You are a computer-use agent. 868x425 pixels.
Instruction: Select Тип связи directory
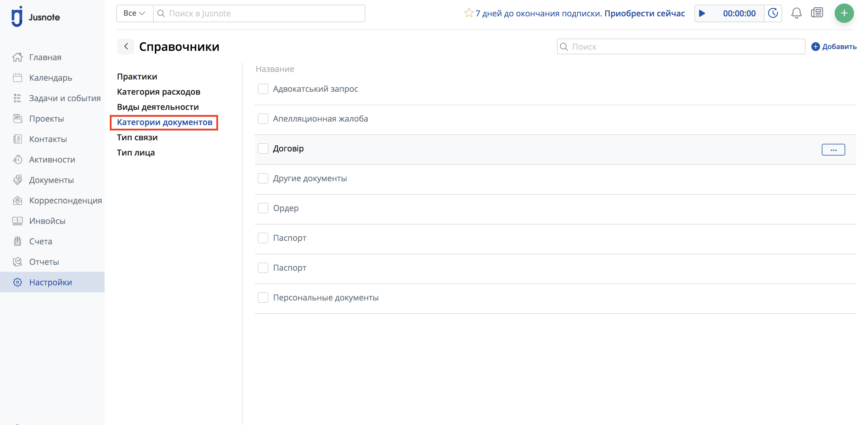(x=137, y=137)
